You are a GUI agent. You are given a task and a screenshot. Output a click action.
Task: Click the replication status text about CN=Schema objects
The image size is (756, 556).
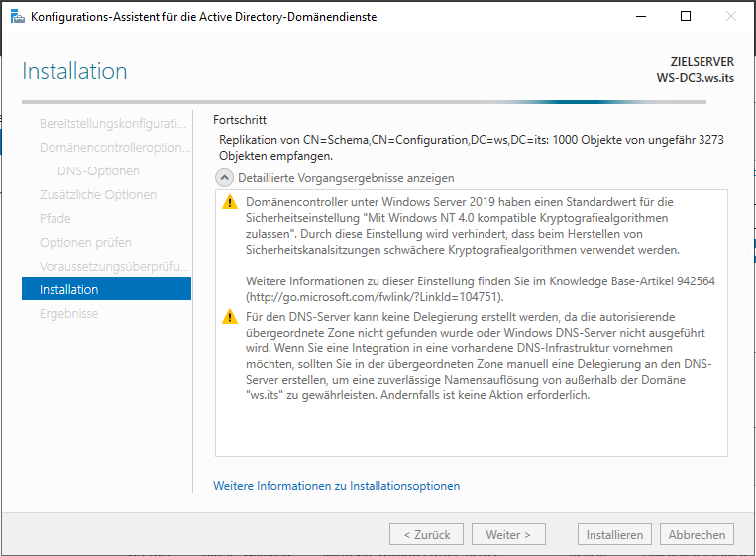(471, 148)
